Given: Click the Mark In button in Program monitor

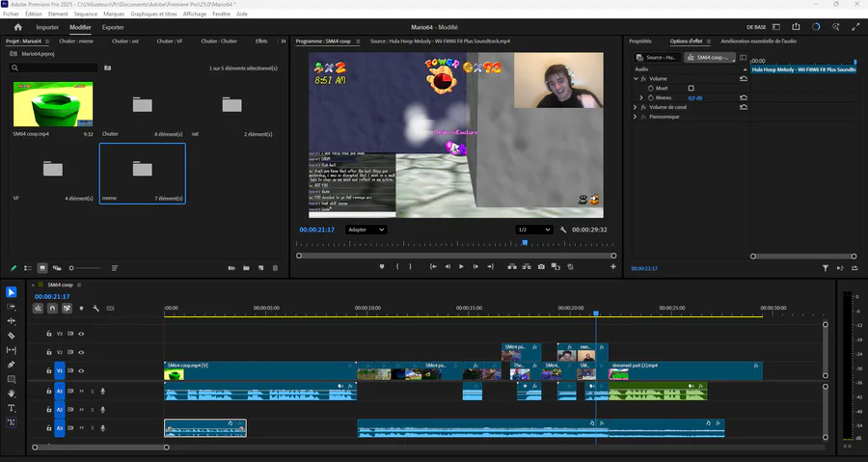Looking at the screenshot, I should (x=397, y=267).
